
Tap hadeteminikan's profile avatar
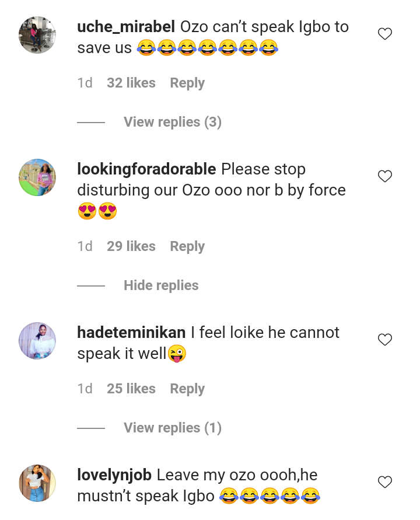click(37, 341)
